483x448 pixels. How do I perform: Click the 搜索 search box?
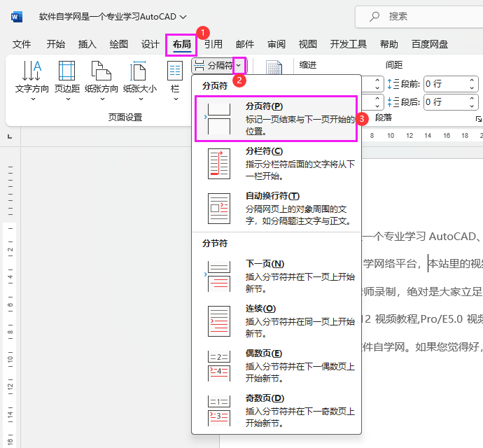419,17
